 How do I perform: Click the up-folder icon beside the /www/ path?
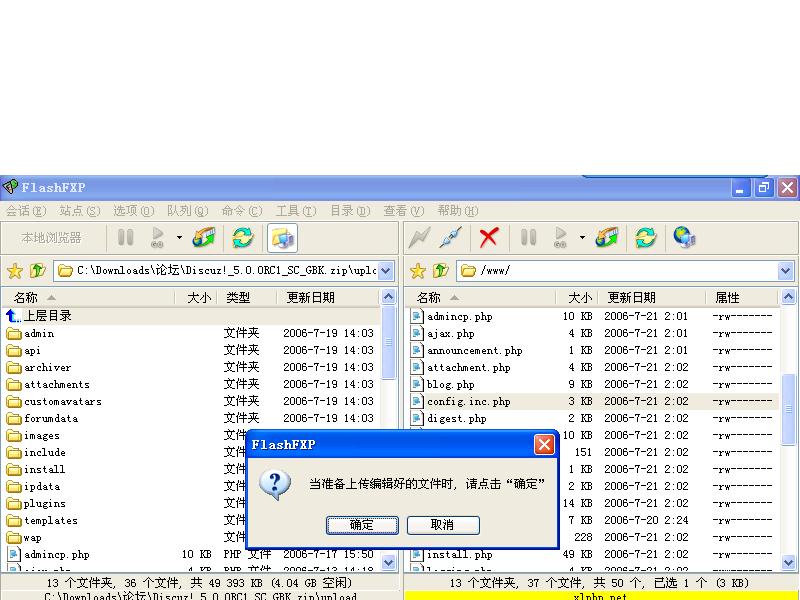pyautogui.click(x=440, y=270)
